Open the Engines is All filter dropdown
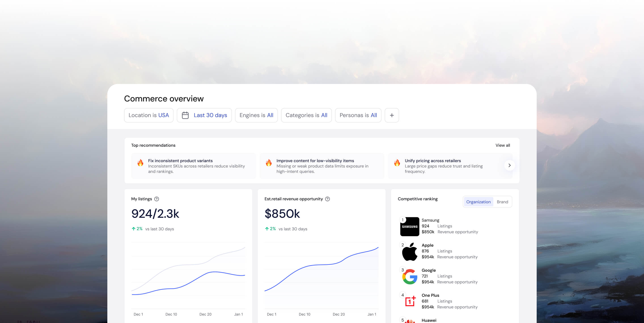644x323 pixels. click(x=256, y=115)
